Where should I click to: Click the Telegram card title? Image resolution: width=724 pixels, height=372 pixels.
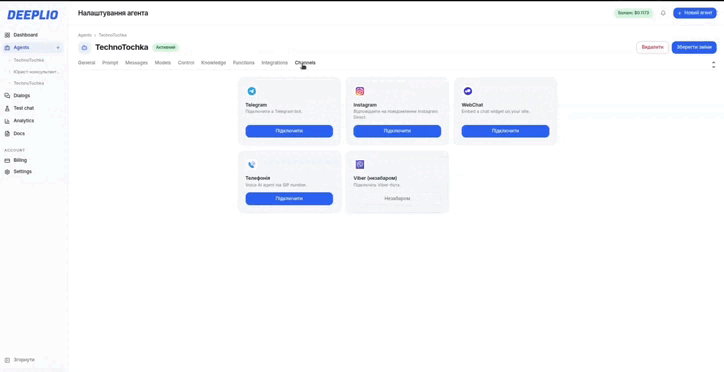click(x=256, y=105)
